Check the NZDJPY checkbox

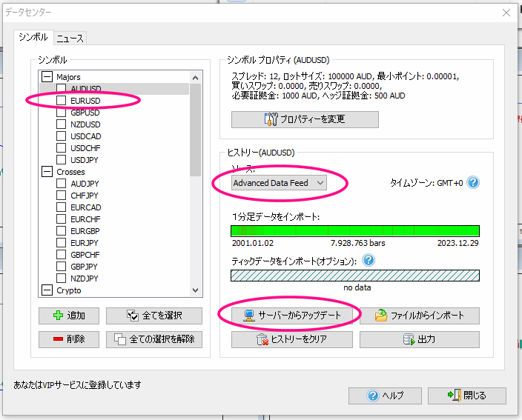61,278
